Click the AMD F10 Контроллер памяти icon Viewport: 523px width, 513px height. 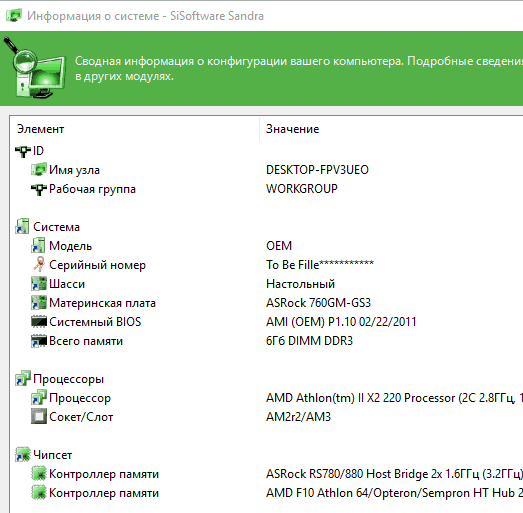39,492
